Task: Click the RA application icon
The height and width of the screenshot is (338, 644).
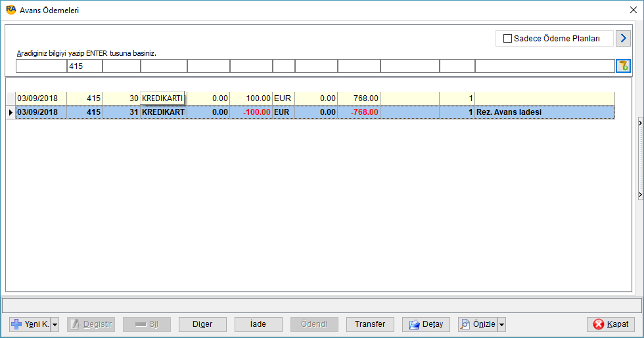Action: tap(11, 10)
